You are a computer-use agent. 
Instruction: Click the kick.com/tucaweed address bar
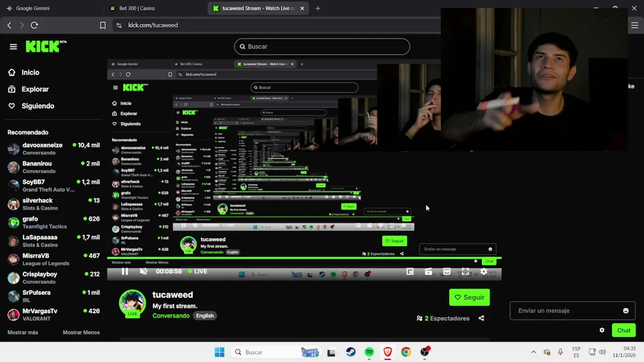point(153,25)
